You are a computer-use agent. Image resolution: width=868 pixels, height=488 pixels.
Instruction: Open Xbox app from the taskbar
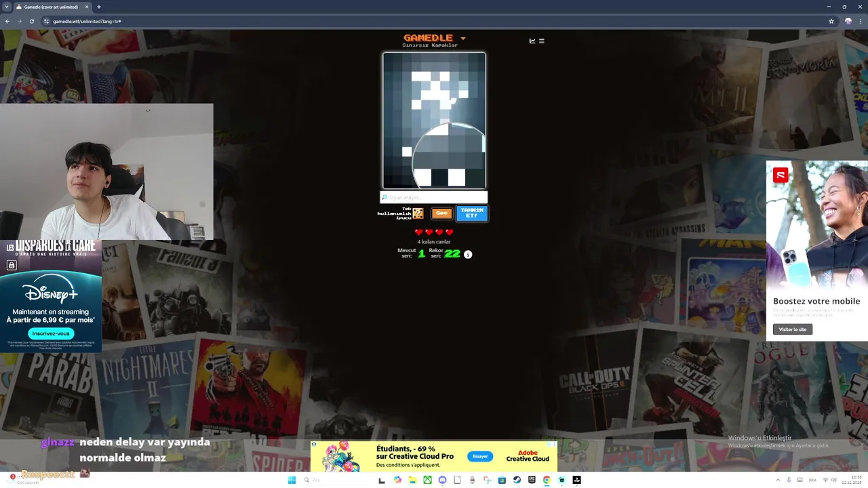[427, 480]
